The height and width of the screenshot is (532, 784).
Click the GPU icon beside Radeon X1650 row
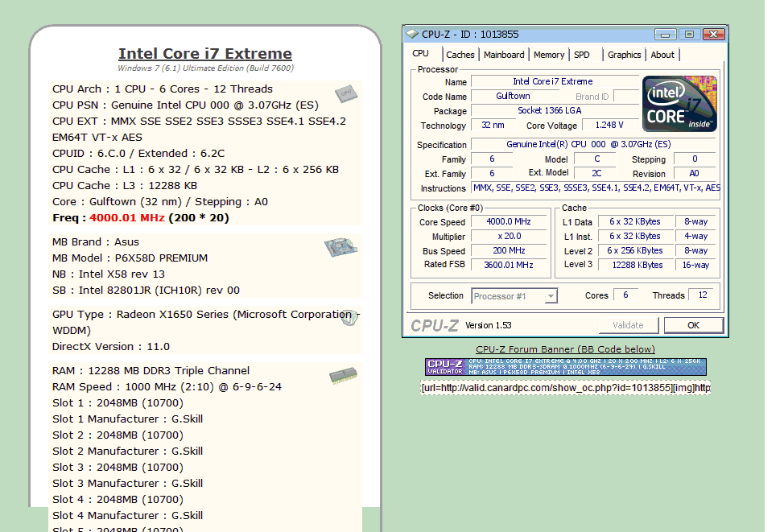pos(349,318)
